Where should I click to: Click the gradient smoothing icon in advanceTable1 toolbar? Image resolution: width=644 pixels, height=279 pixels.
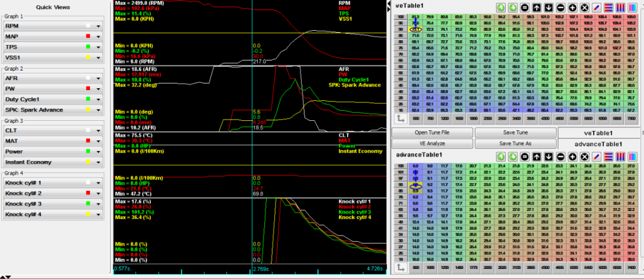click(633, 156)
